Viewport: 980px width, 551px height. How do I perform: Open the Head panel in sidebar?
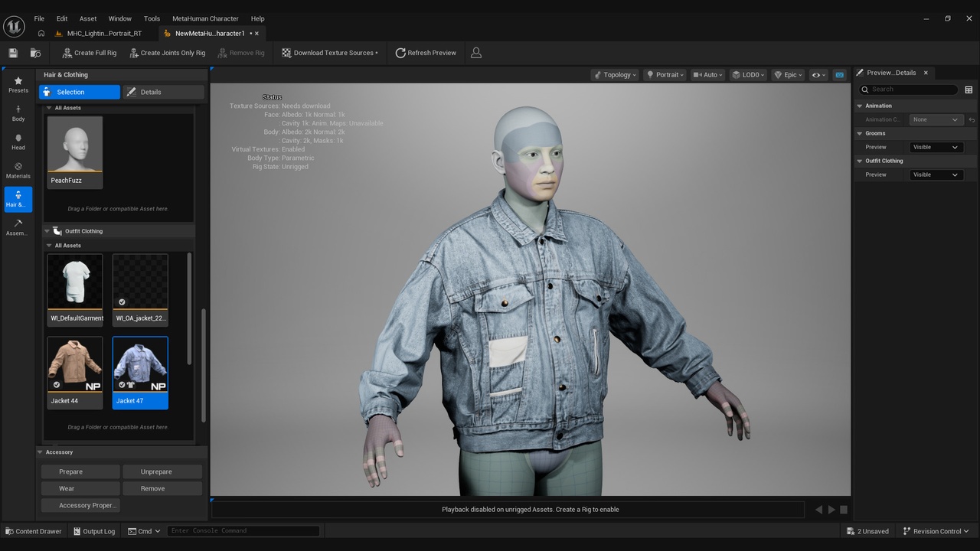point(18,142)
